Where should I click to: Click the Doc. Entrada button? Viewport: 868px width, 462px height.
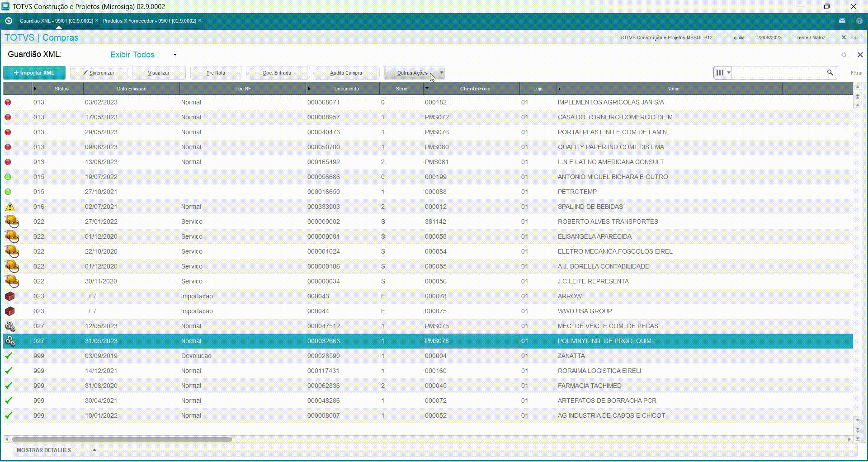tap(277, 73)
